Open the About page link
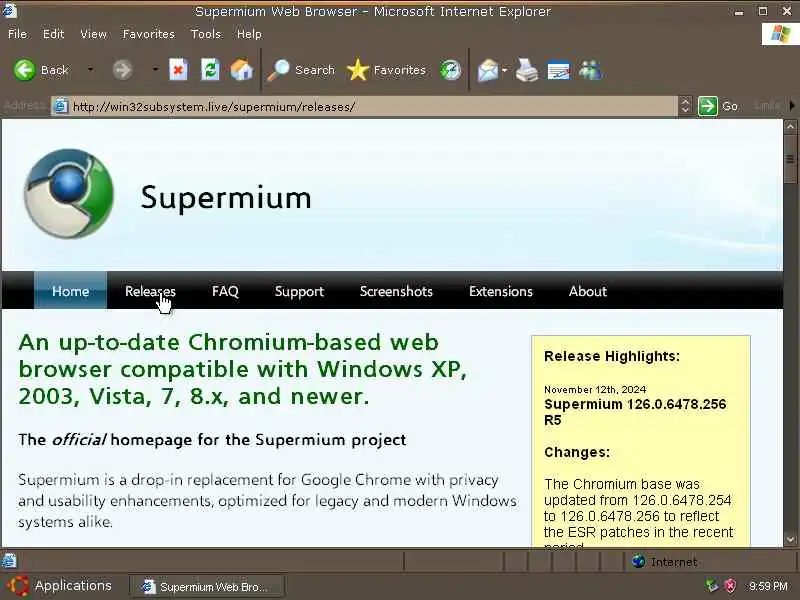The height and width of the screenshot is (600, 800). coord(588,291)
